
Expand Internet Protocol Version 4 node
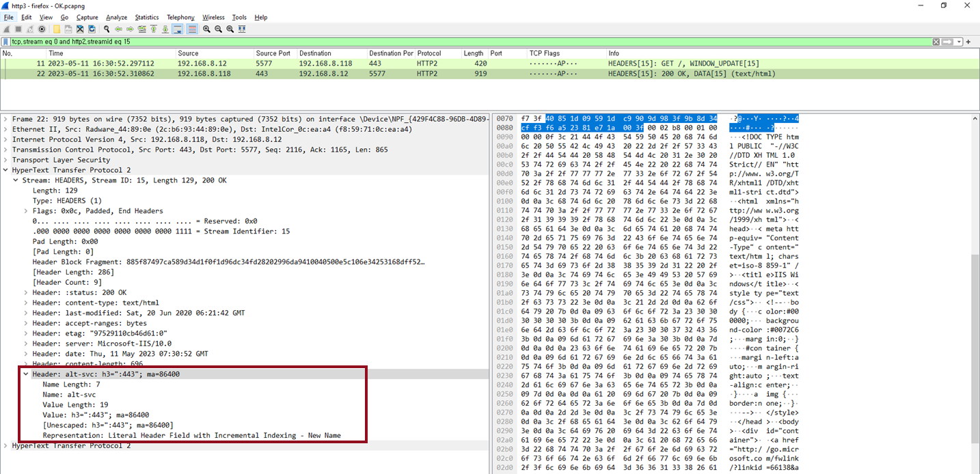[6, 139]
